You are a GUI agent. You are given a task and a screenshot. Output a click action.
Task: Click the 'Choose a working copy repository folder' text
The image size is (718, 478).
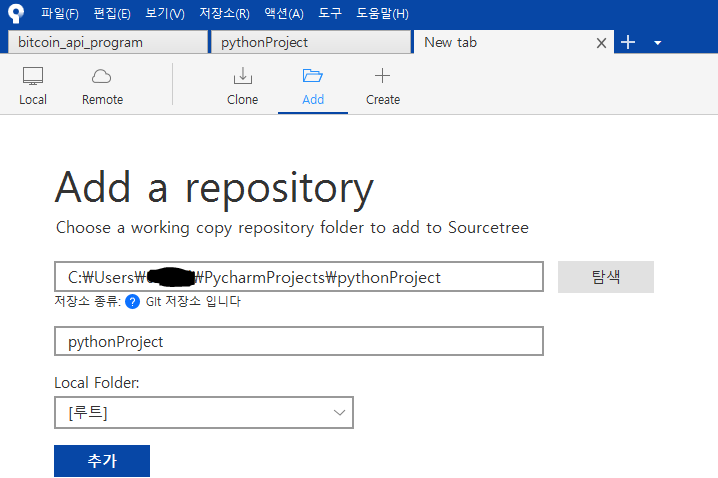tap(210, 228)
